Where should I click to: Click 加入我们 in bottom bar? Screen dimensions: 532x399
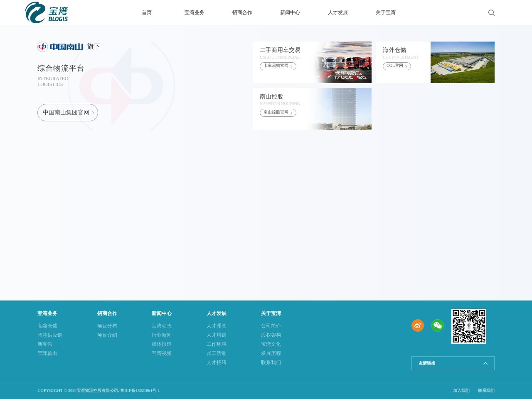point(461,391)
